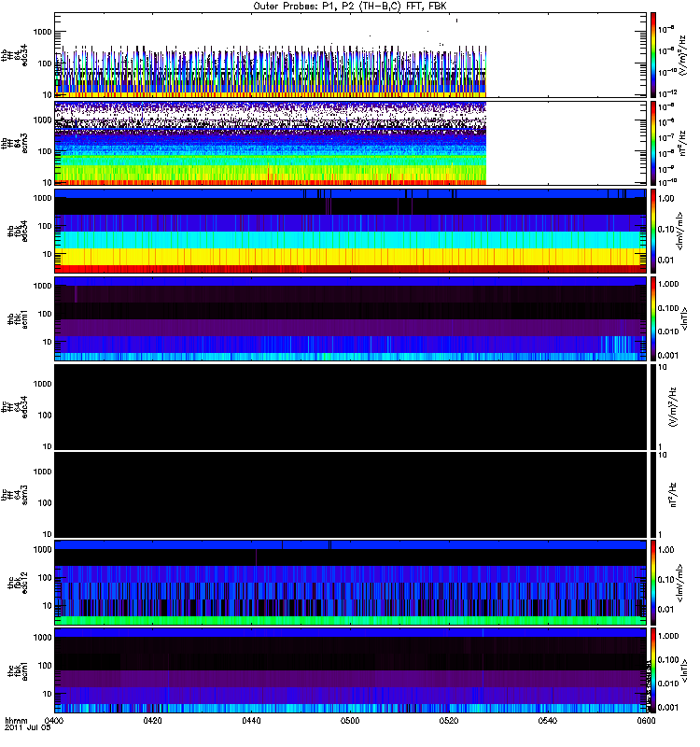Click the black color bar of the fifth panel

pyautogui.click(x=653, y=406)
